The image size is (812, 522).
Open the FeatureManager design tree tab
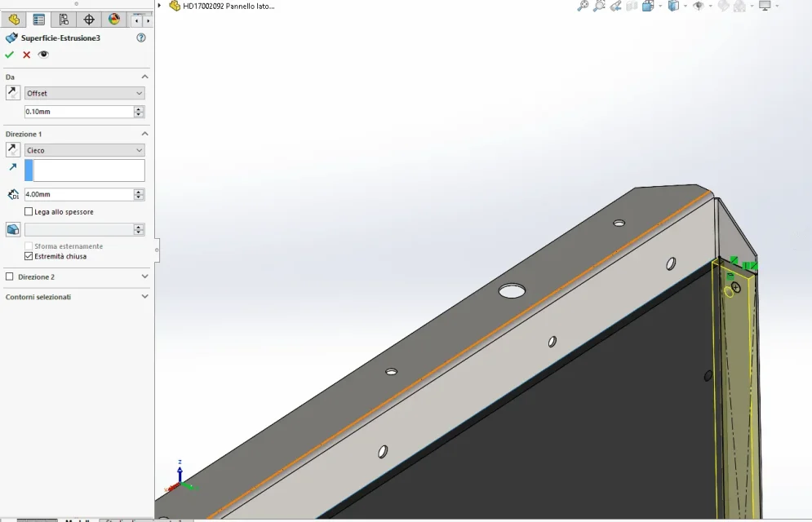coord(14,20)
